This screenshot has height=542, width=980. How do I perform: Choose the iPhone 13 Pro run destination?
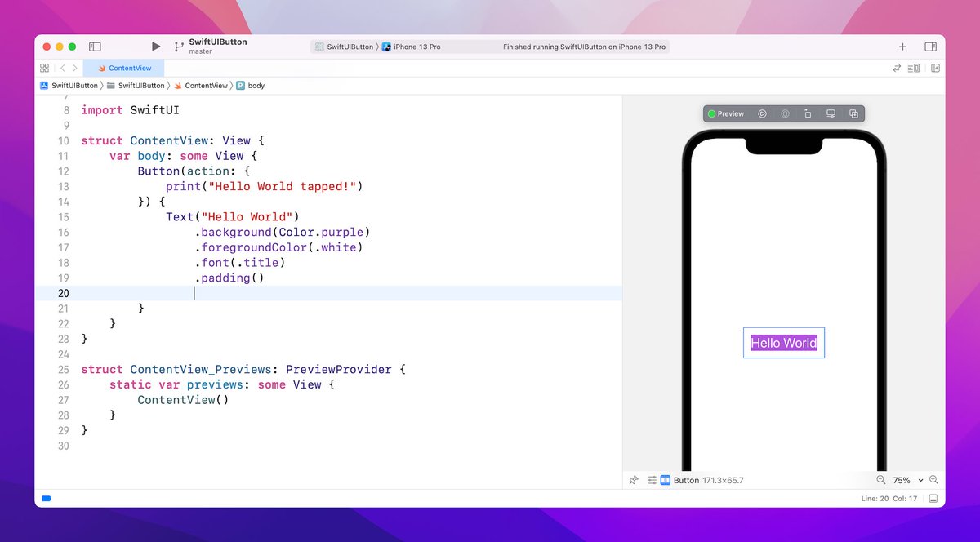coord(412,47)
